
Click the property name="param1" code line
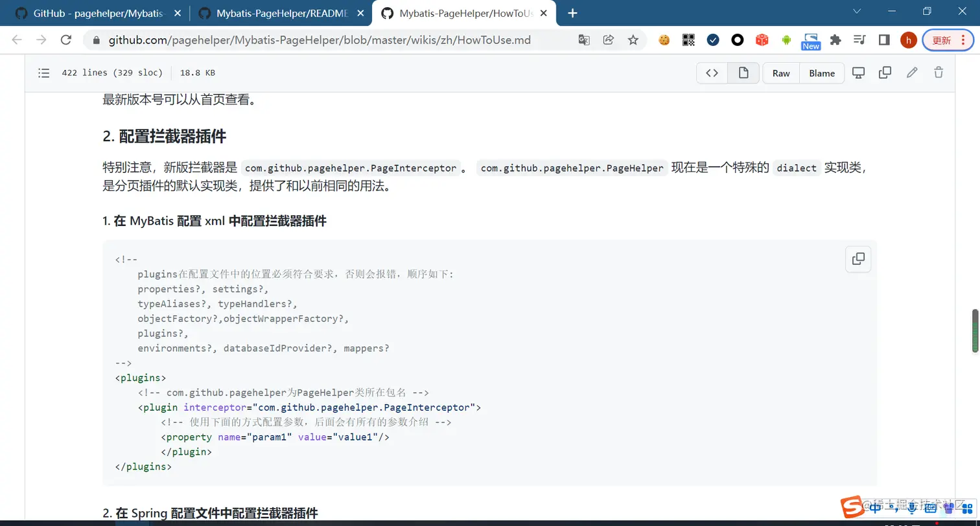tap(275, 437)
